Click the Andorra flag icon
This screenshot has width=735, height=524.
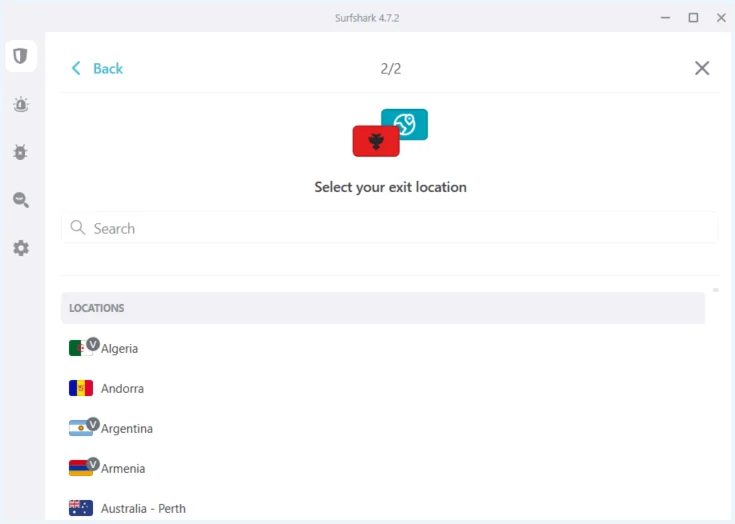81,388
